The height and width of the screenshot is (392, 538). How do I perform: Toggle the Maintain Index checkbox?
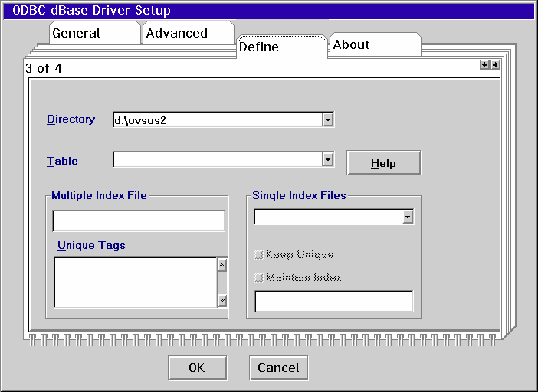[258, 277]
